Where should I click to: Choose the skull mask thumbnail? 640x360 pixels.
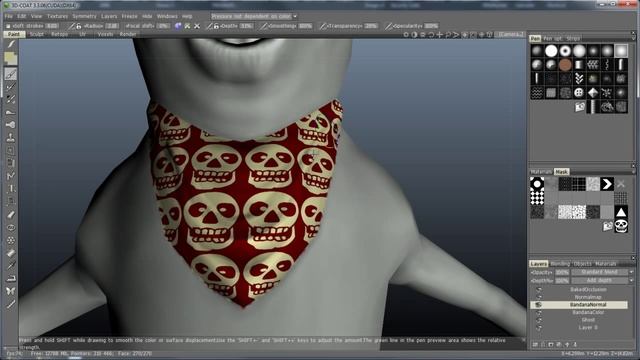[621, 226]
